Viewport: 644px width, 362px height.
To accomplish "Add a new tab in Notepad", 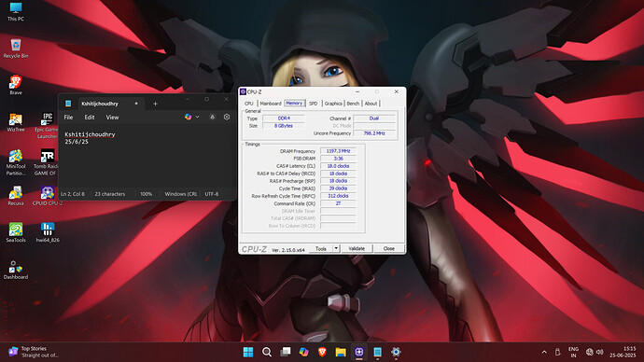I will coord(155,104).
